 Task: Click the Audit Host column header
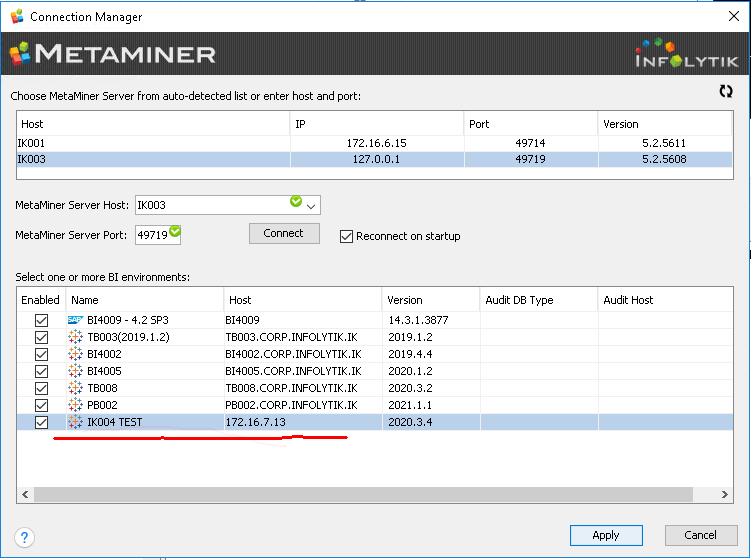tap(665, 300)
